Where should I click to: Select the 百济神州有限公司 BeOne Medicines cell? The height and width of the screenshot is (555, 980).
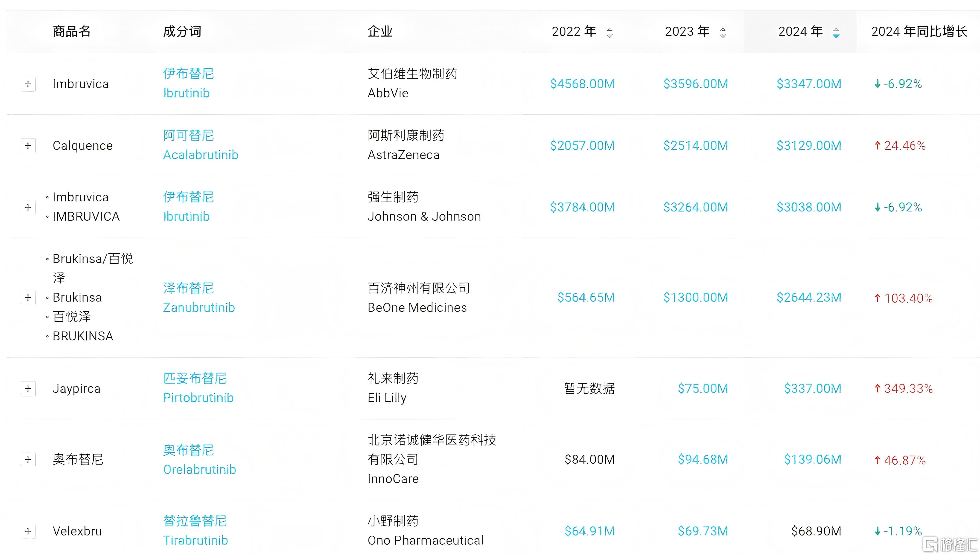pos(419,298)
